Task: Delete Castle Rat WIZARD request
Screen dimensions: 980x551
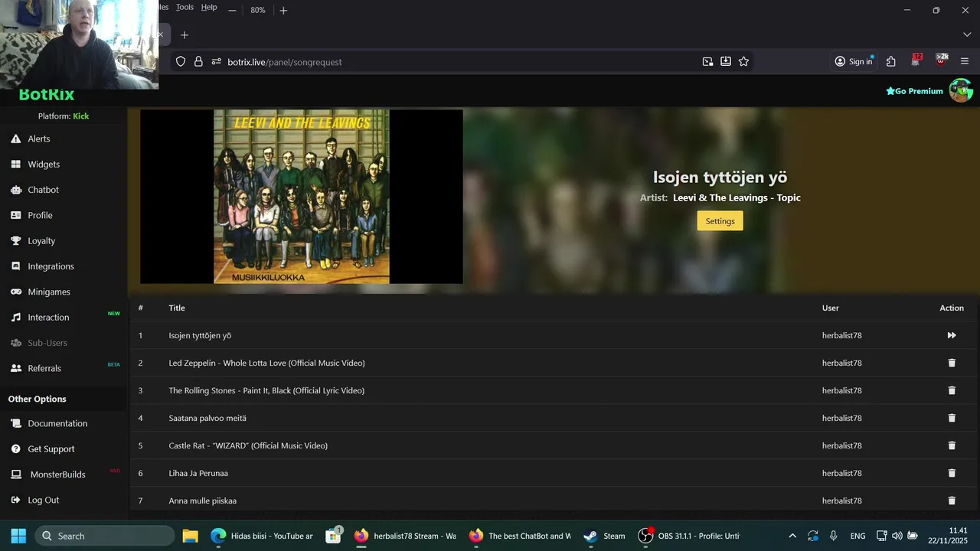Action: [952, 445]
